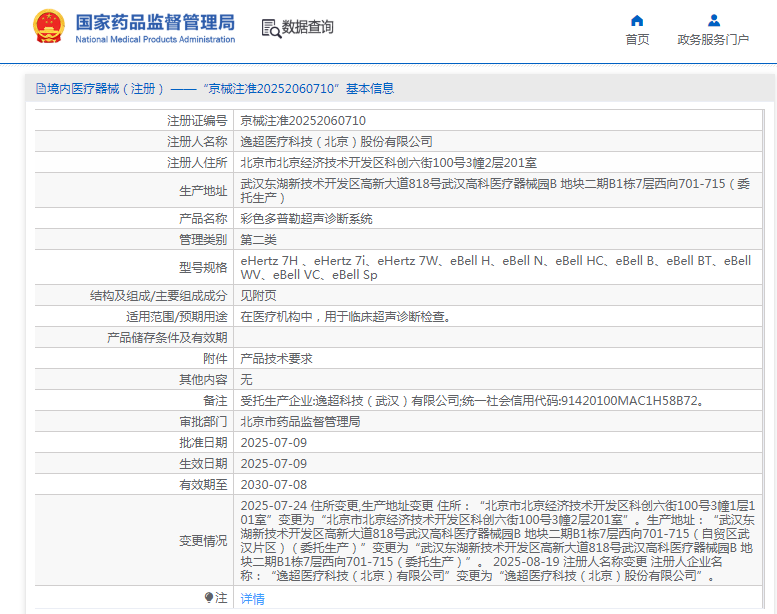Click the user icon above 政务服务门户

713,20
